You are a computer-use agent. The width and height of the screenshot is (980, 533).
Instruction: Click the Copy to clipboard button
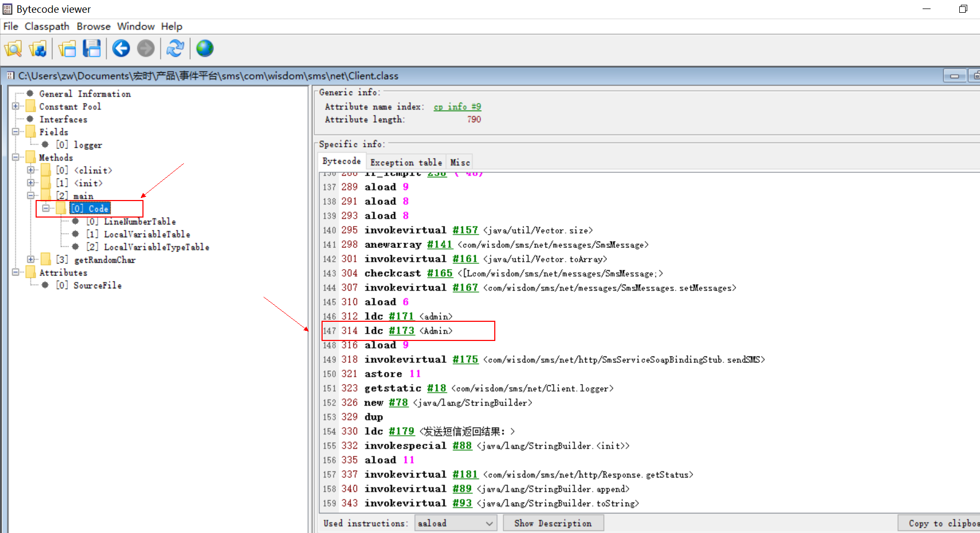pyautogui.click(x=939, y=523)
